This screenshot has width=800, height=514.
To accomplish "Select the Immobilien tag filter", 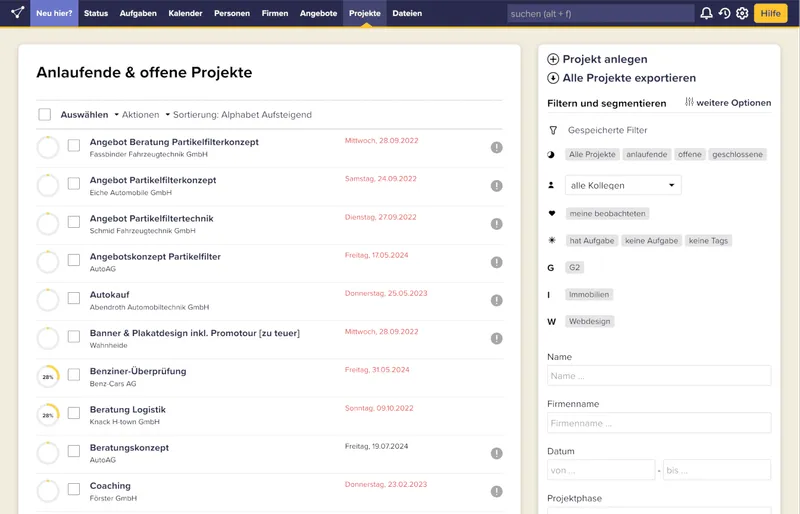I will 589,295.
